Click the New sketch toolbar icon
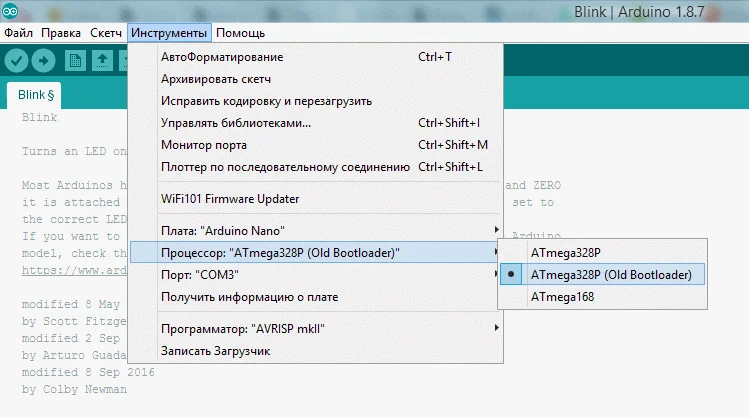The image size is (749, 417). (x=75, y=61)
